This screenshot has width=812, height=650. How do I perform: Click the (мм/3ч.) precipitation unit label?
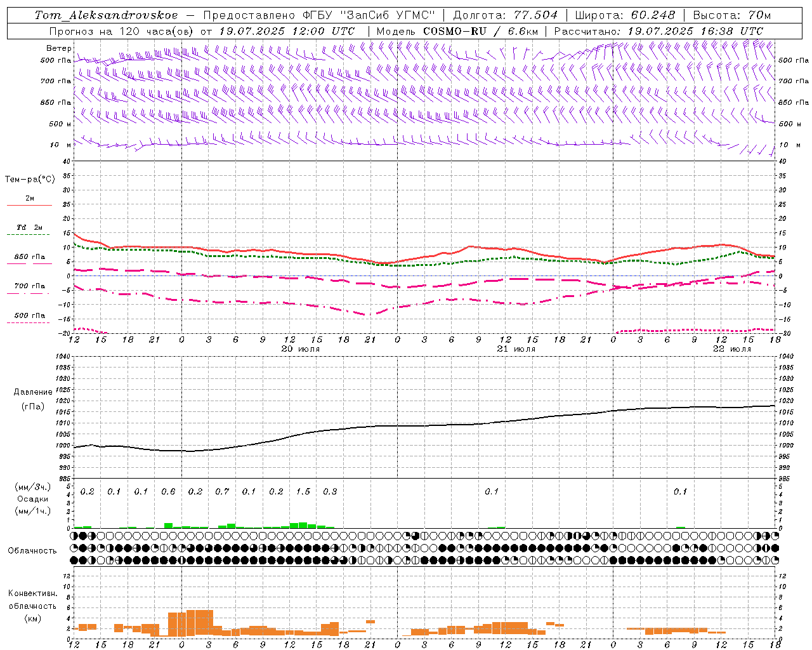(x=33, y=487)
